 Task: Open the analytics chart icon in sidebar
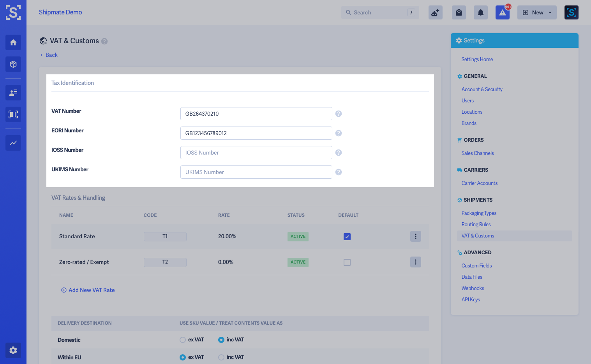[13, 143]
